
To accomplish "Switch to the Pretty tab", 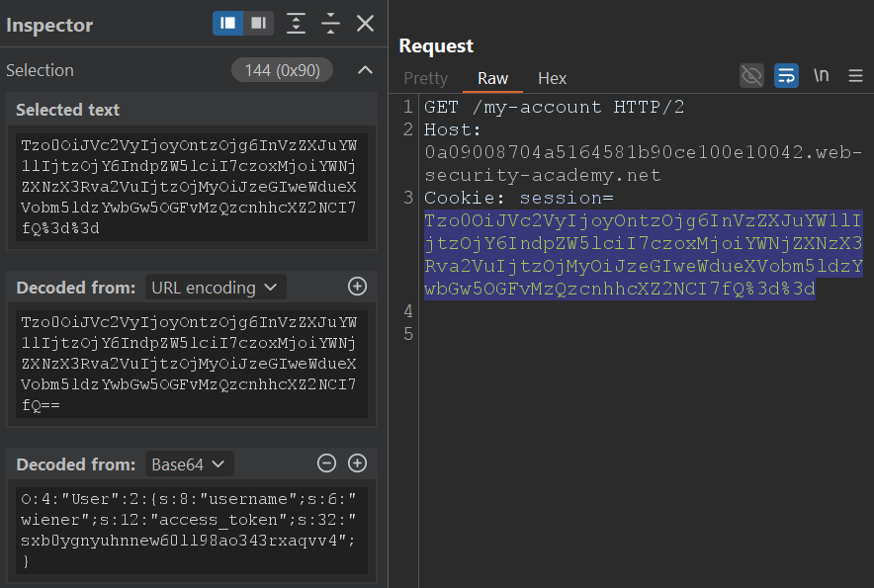I will pos(425,78).
